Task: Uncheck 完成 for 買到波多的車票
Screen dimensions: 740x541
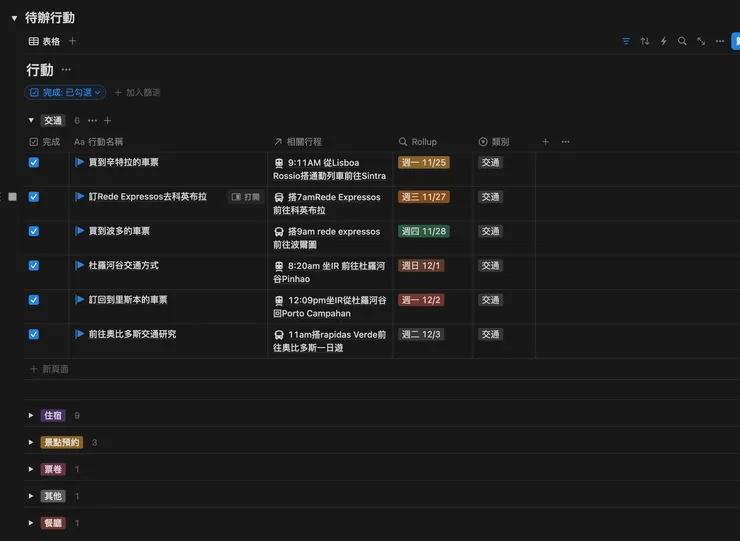Action: (34, 231)
